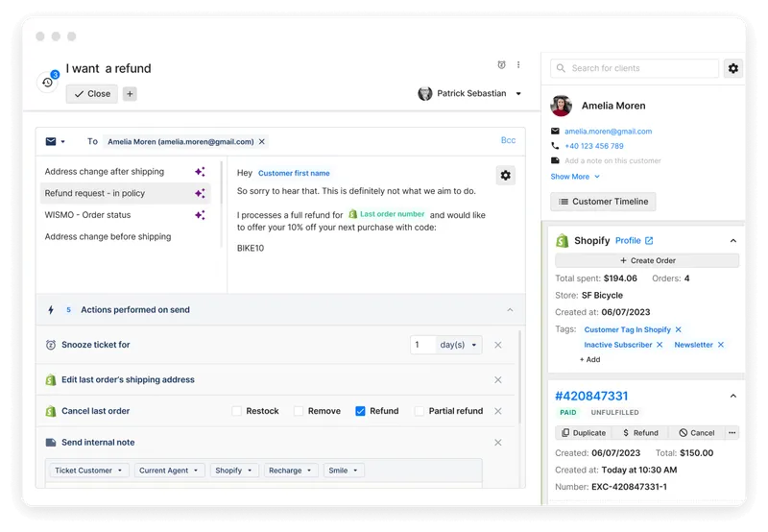Select the WISMO - Order status macro

(x=87, y=215)
